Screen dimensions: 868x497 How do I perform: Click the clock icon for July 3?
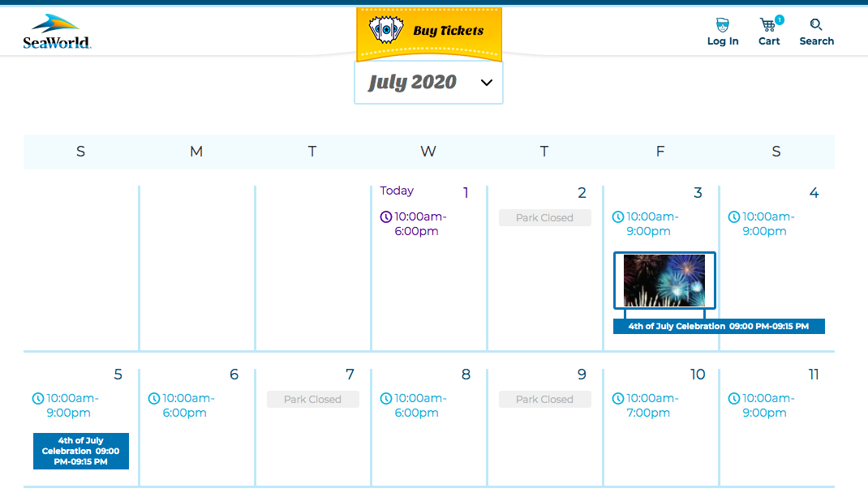pos(618,216)
